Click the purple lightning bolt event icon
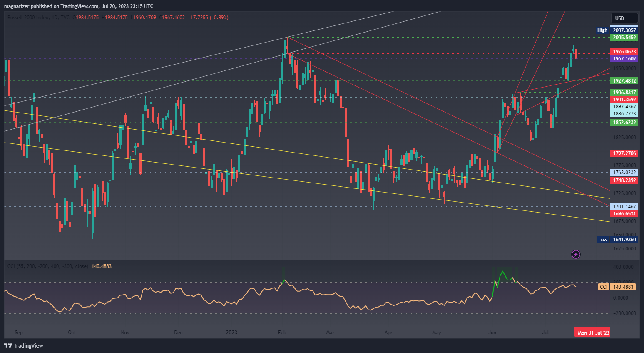Image resolution: width=644 pixels, height=353 pixels. tap(576, 254)
